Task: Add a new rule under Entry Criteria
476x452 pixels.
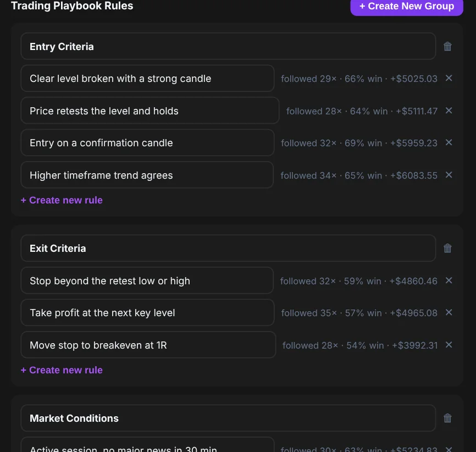Action: pyautogui.click(x=62, y=200)
